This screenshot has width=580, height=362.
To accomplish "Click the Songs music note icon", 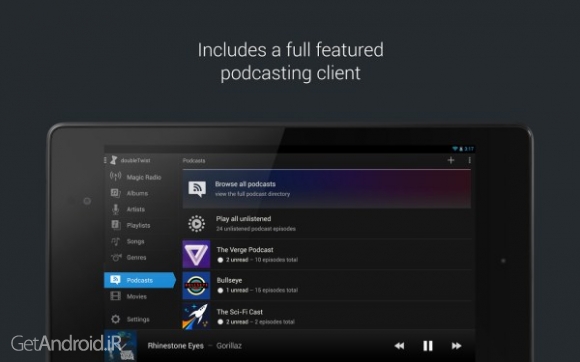I will point(115,241).
